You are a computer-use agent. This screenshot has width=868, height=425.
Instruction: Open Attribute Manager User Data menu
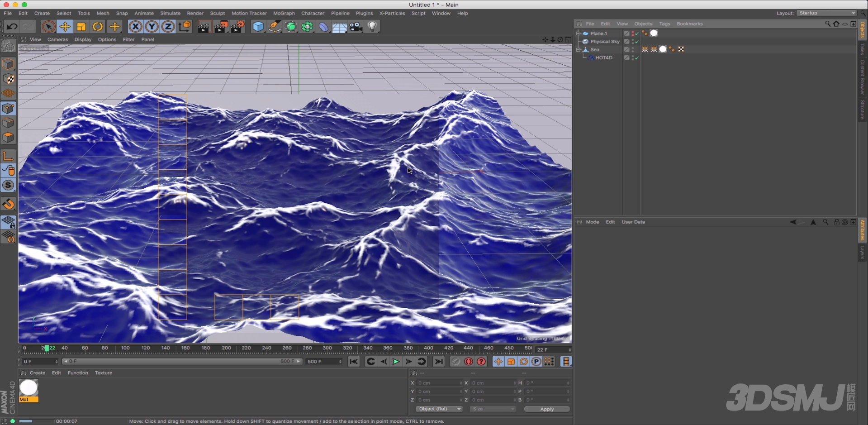click(x=633, y=222)
